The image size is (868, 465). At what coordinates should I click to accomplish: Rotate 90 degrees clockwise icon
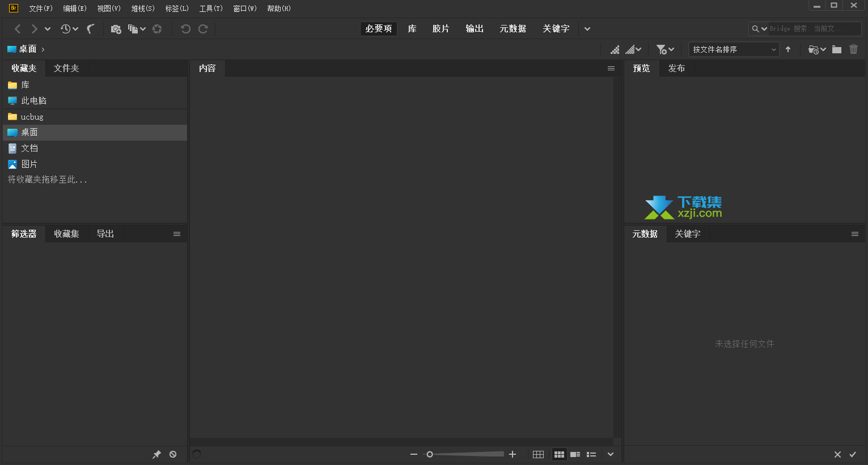click(203, 29)
